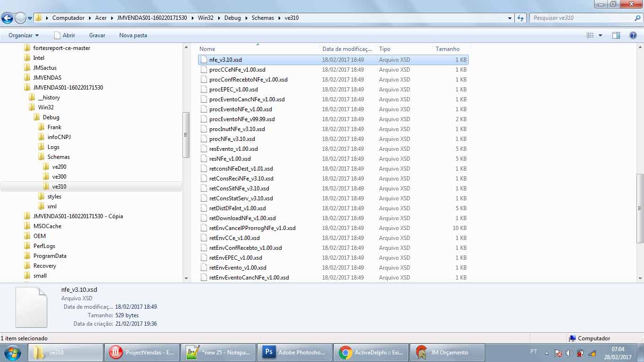644x362 pixels.
Task: Select the Logs folder in tree
Action: click(53, 147)
